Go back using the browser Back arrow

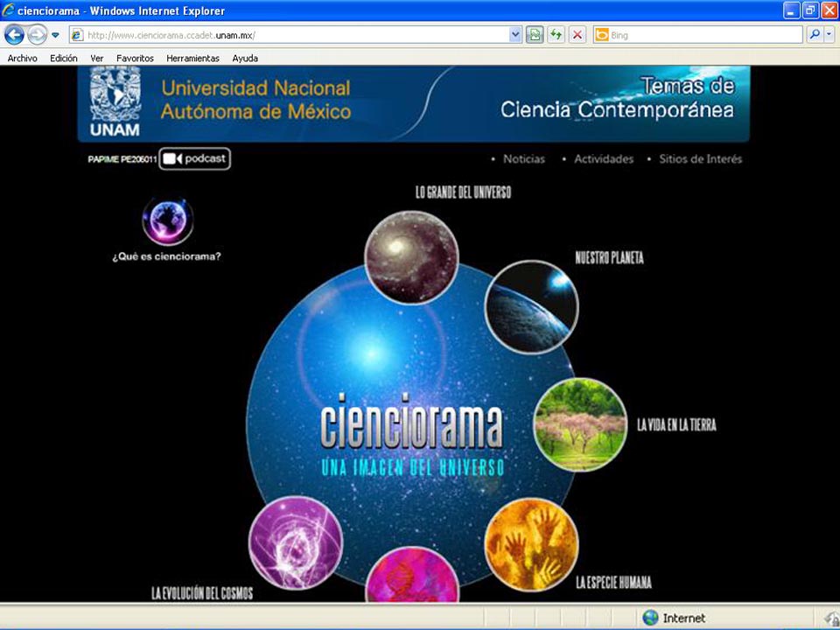pyautogui.click(x=14, y=35)
